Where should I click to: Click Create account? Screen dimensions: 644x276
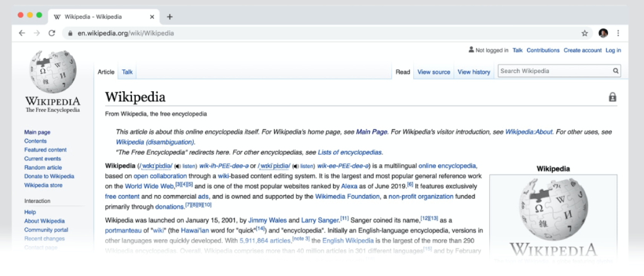coord(582,50)
